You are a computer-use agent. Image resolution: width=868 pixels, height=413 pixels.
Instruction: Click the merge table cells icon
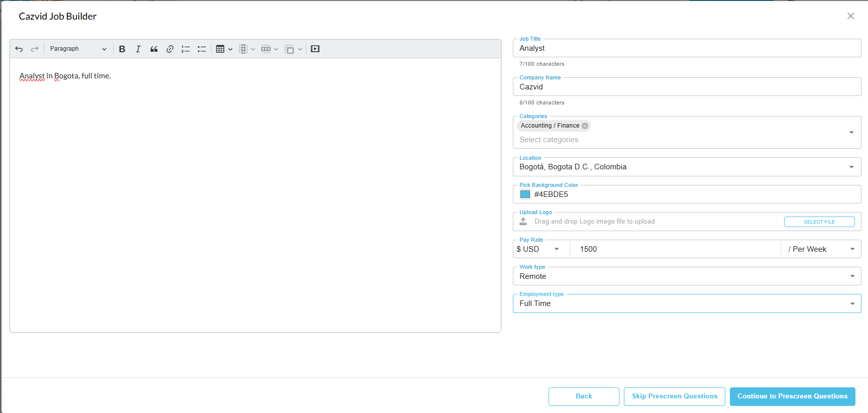[x=289, y=49]
